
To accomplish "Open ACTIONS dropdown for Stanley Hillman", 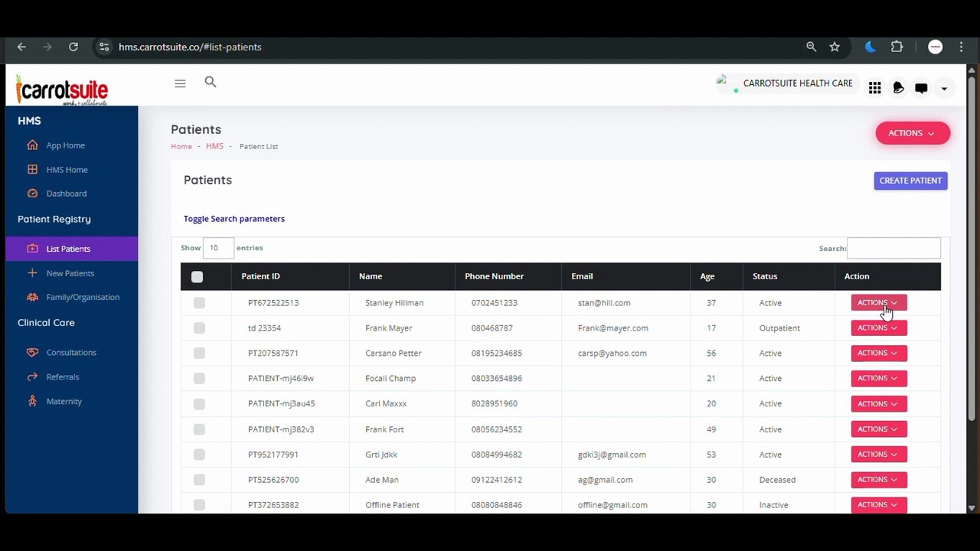I will tap(879, 302).
